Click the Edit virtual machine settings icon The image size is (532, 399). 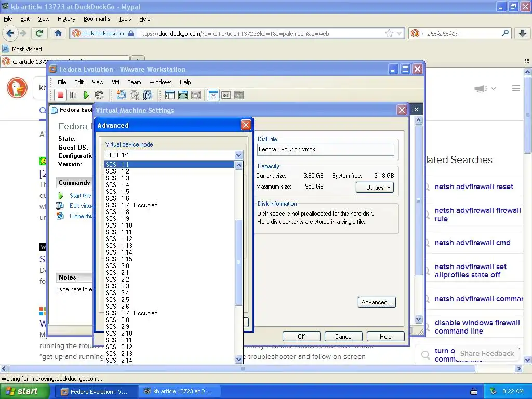coord(60,206)
